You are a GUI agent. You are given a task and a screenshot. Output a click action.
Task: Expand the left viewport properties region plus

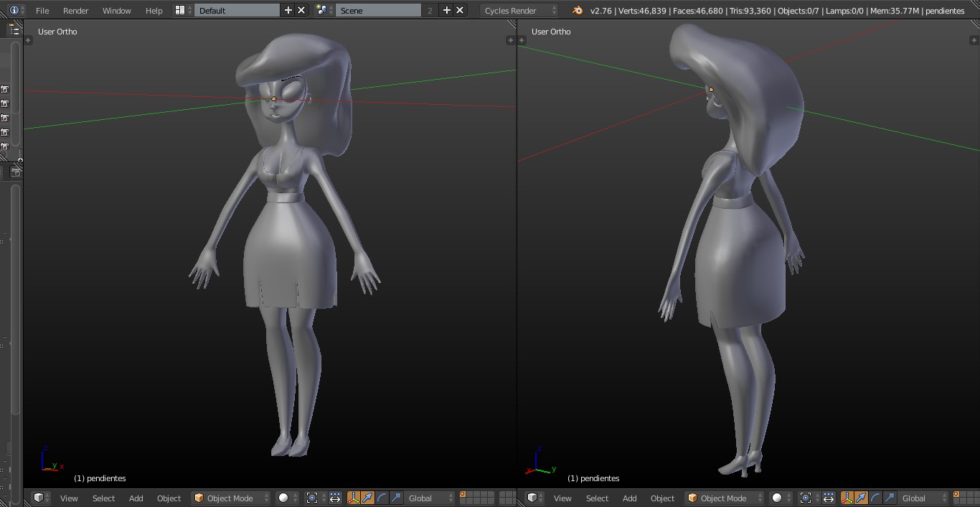(511, 40)
